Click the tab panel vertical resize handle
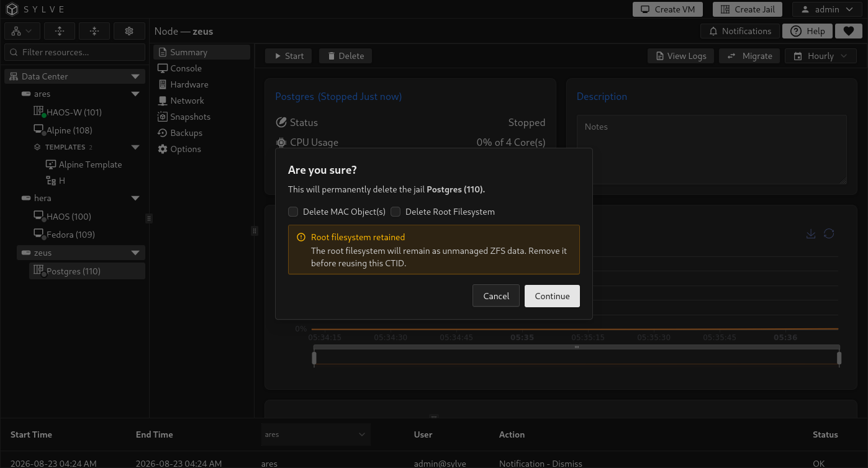The width and height of the screenshot is (868, 468). tap(254, 231)
